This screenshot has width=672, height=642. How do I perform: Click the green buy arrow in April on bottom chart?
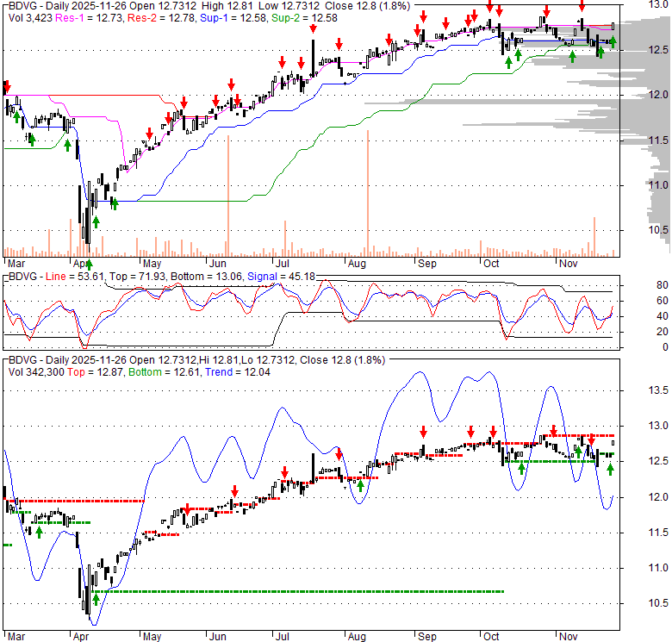tap(96, 596)
